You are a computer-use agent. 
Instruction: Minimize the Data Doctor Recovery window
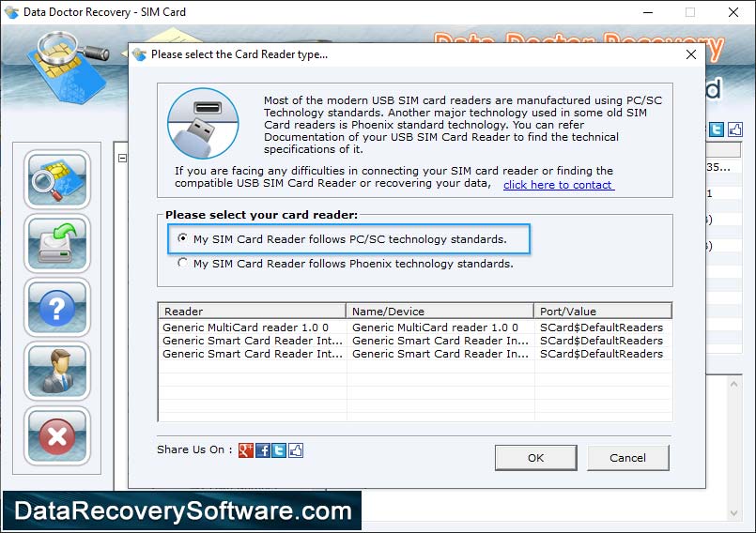click(x=647, y=12)
